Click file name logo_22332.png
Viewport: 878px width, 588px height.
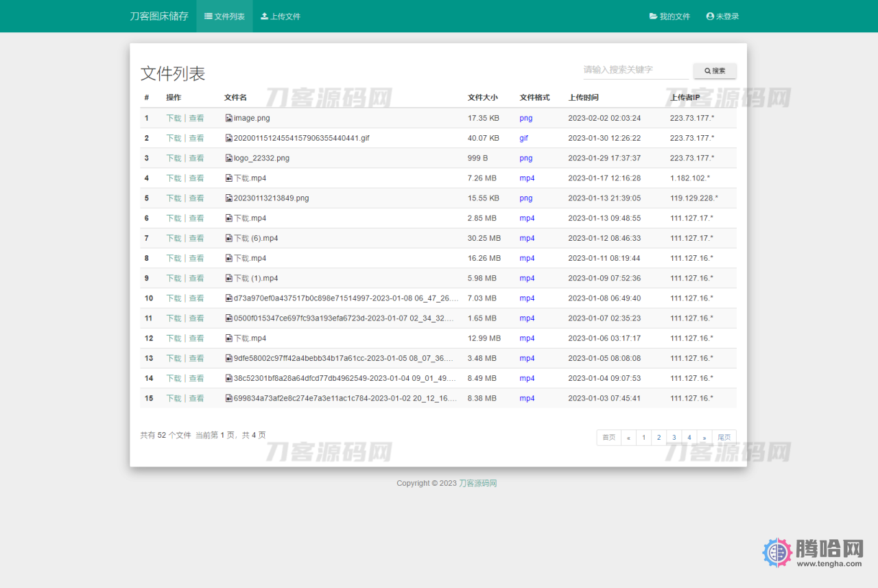261,158
